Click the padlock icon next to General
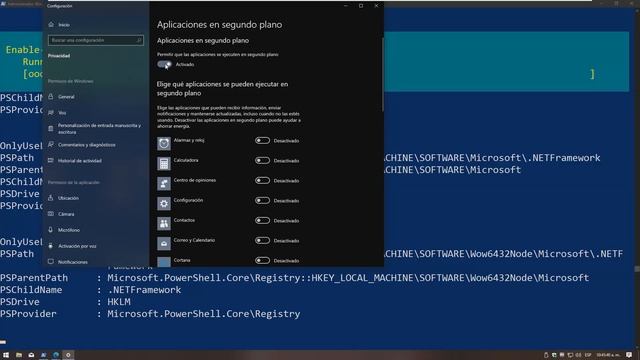This screenshot has width=640, height=360. tap(51, 97)
